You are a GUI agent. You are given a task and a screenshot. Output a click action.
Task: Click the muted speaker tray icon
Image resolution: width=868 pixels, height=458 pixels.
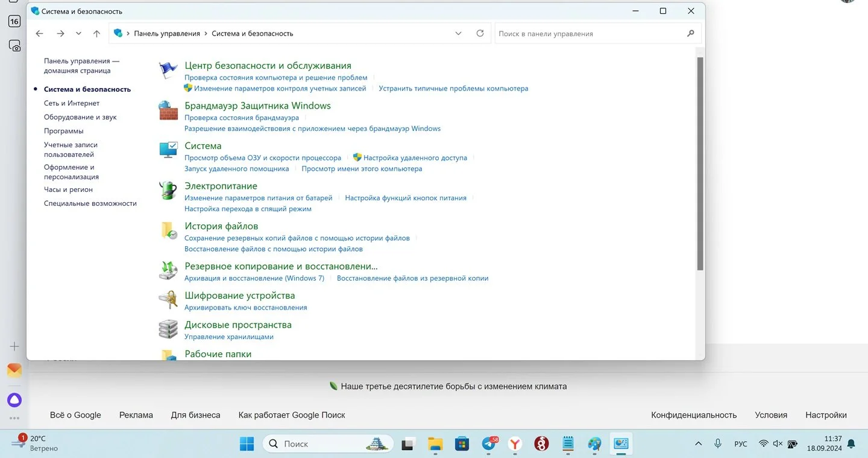(x=778, y=444)
